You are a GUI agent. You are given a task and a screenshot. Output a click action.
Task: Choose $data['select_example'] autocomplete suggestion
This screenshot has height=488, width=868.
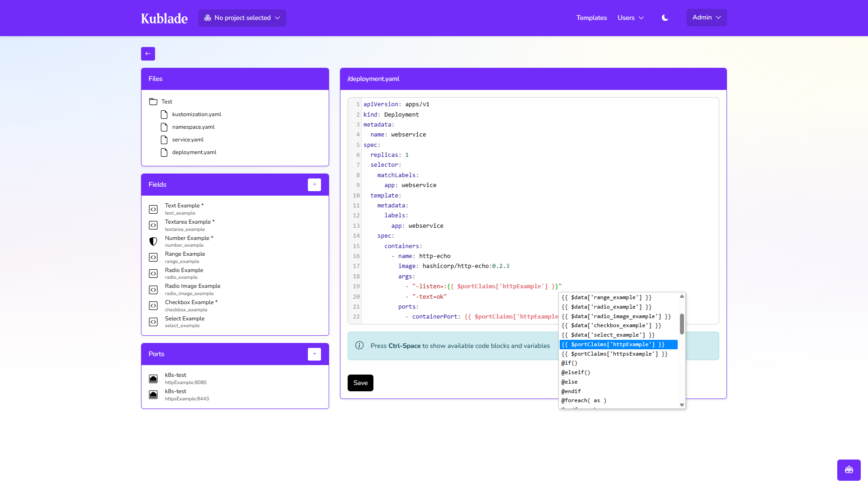(618, 335)
